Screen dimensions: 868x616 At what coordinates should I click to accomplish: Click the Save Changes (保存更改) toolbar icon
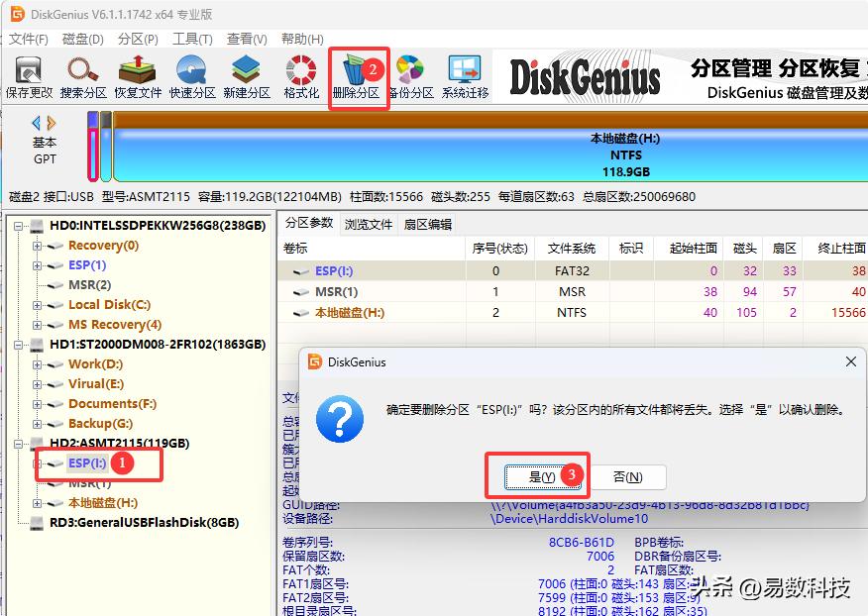click(29, 77)
